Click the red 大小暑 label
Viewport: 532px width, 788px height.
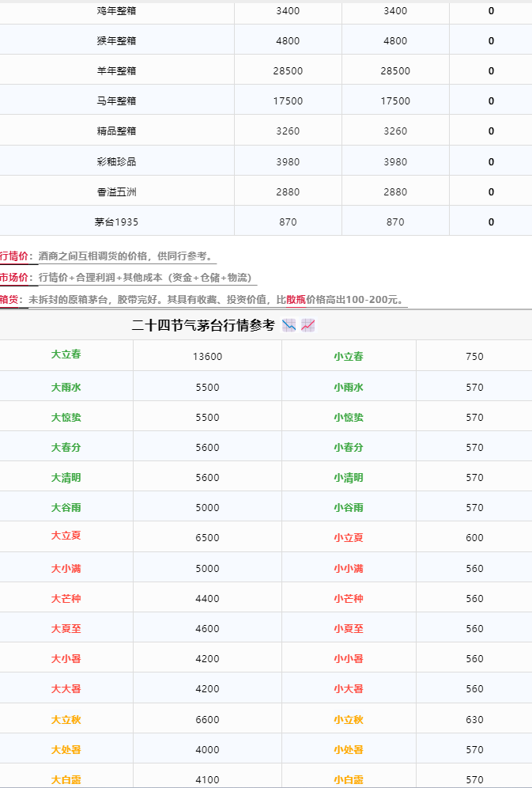click(x=66, y=659)
